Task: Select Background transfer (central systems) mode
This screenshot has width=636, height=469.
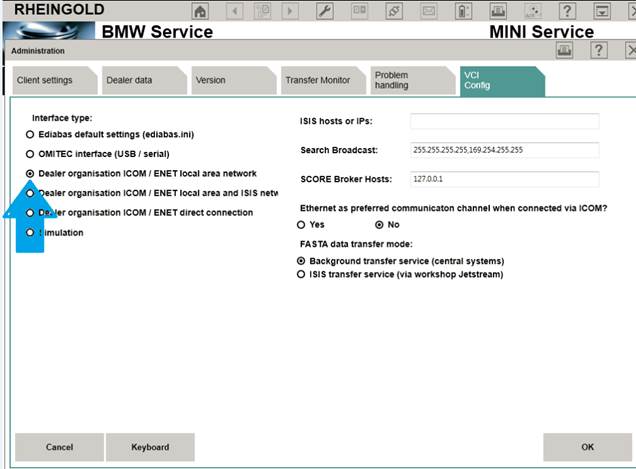Action: coord(301,261)
